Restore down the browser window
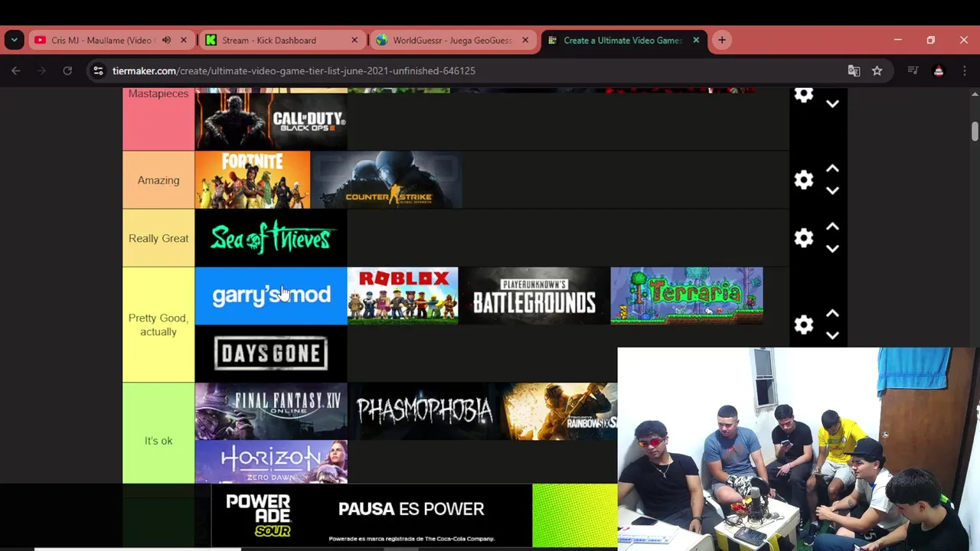 [x=930, y=40]
